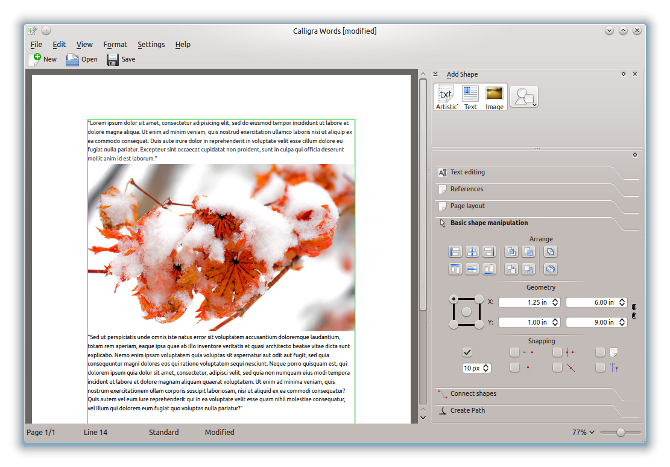Click the height 9.00 in stepper arrows
The height and width of the screenshot is (467, 670).
click(622, 322)
